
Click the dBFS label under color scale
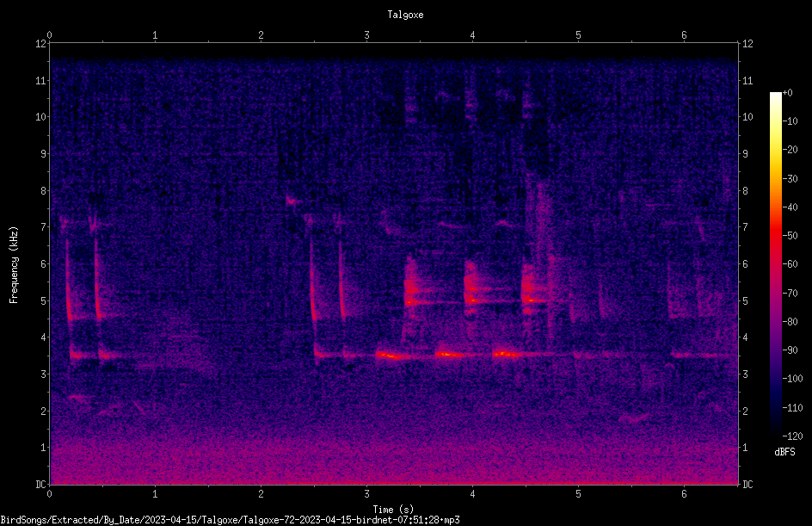coord(784,453)
